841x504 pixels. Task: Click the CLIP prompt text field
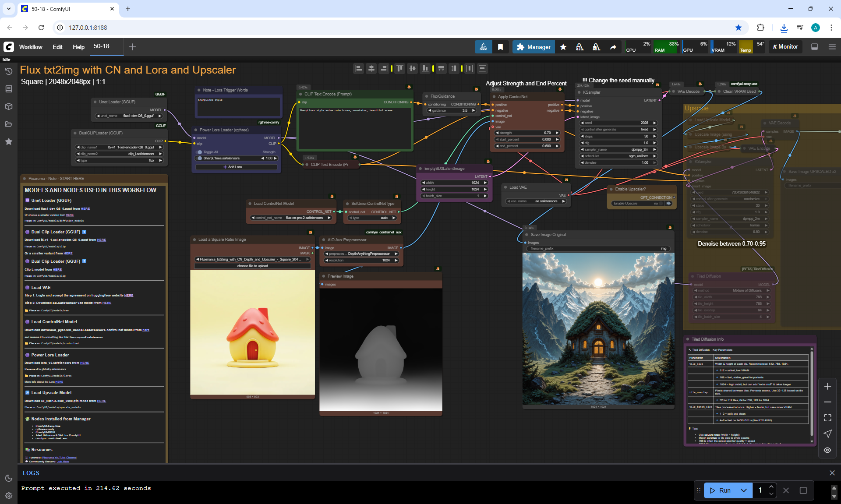pyautogui.click(x=354, y=127)
